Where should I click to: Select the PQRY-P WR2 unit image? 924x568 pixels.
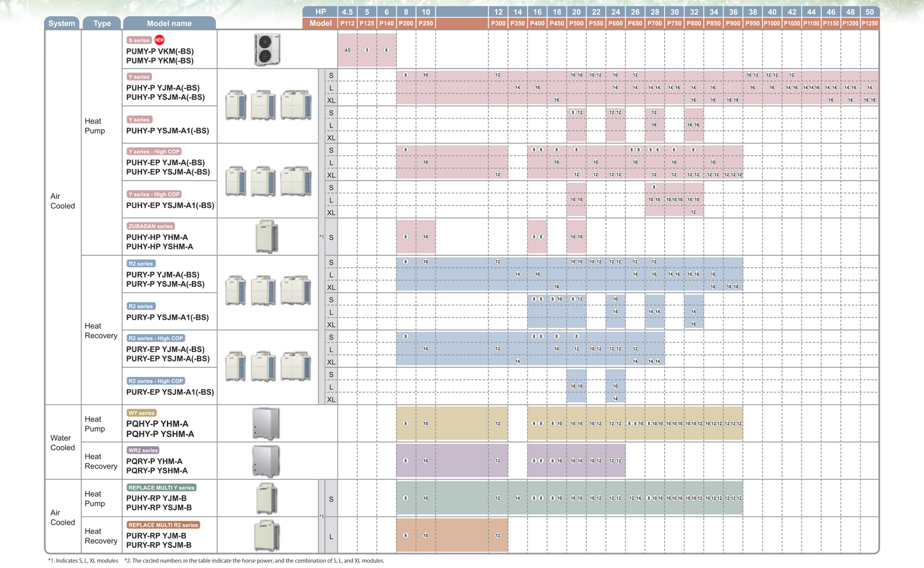[x=266, y=461]
